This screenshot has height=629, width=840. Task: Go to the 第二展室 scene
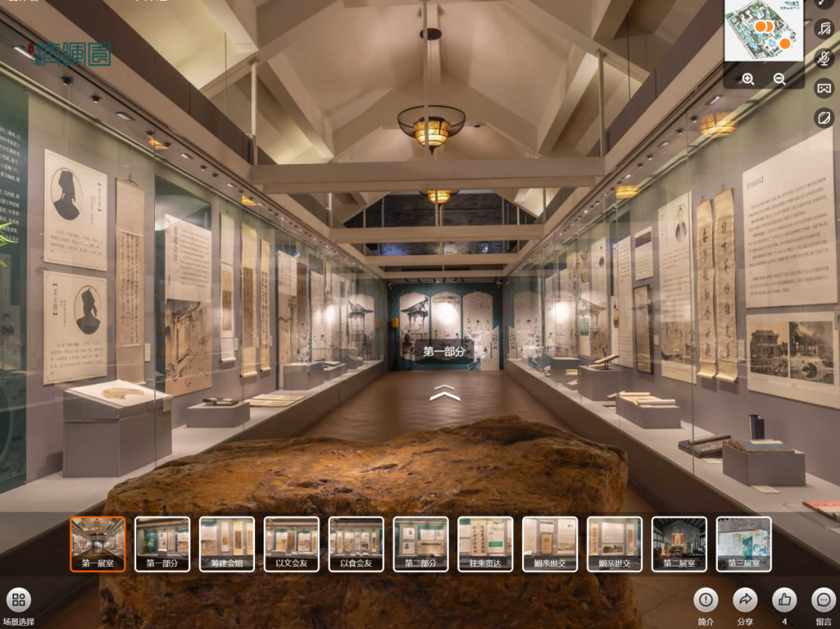click(679, 543)
